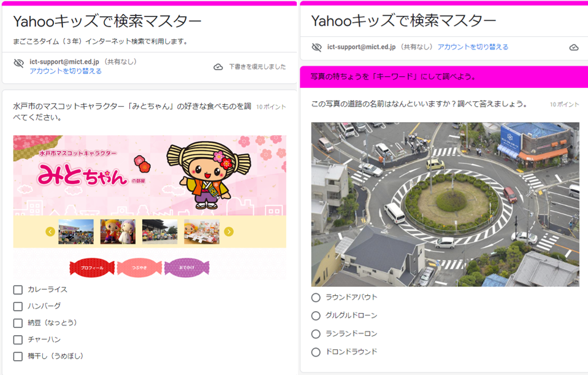The height and width of the screenshot is (375, 588).
Task: Click the crossed-eye icon in left form
Action: [18, 63]
